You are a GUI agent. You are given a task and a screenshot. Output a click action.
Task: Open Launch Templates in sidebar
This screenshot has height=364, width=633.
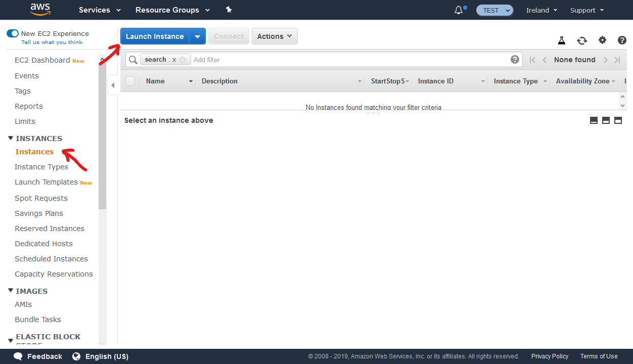(46, 182)
